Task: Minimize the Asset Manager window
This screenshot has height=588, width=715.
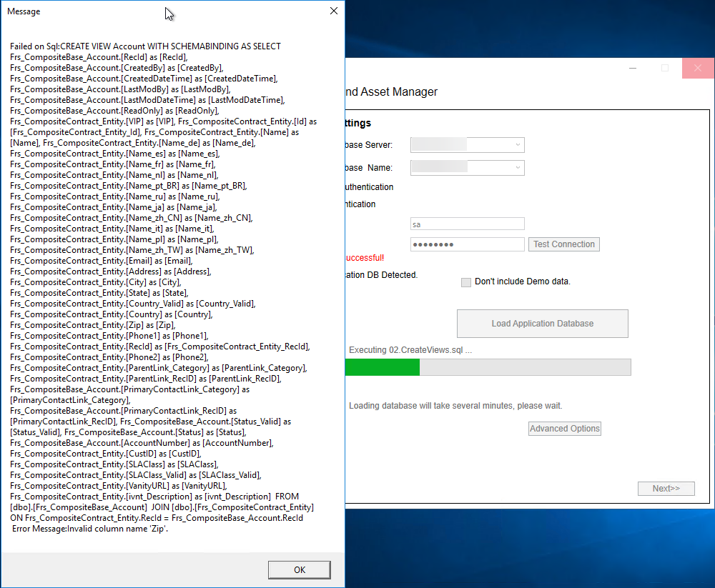Action: point(633,68)
